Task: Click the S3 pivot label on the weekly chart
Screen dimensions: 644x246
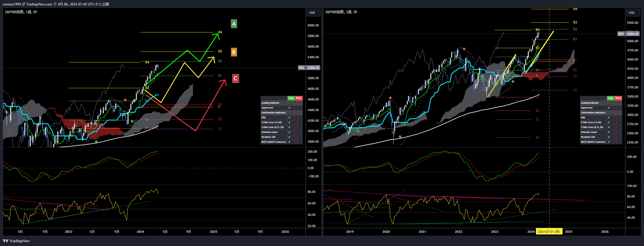Action: tap(220, 129)
